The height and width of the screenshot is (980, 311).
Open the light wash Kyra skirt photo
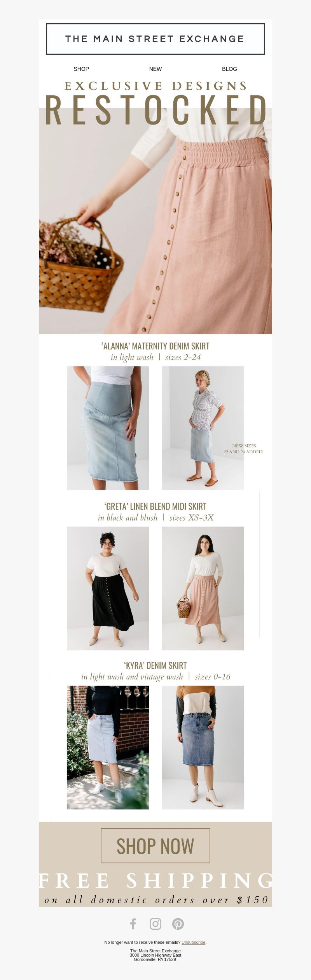click(108, 747)
